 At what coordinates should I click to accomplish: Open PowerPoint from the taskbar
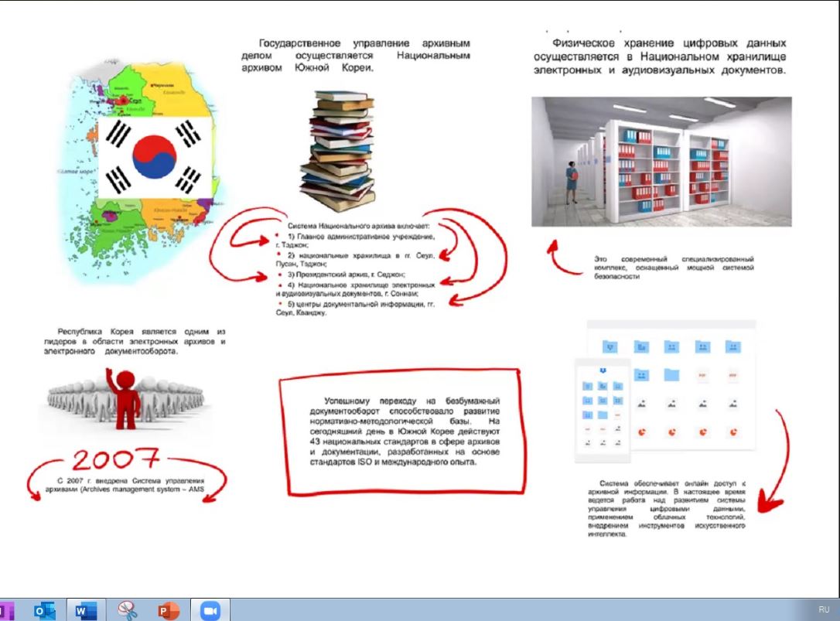(168, 610)
